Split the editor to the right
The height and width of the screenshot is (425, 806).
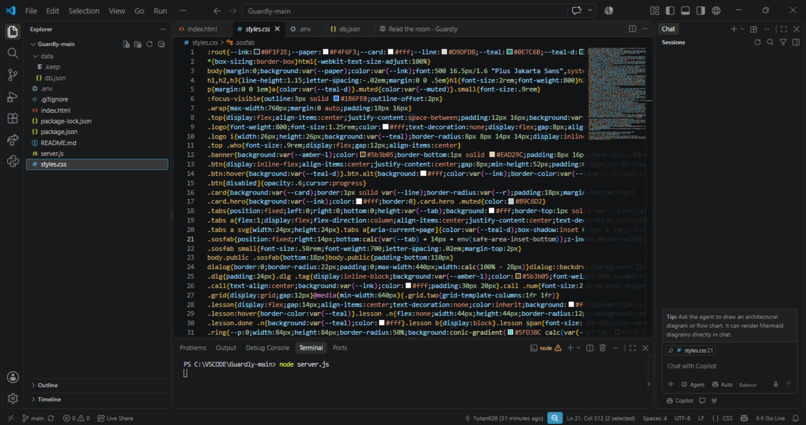pyautogui.click(x=632, y=29)
